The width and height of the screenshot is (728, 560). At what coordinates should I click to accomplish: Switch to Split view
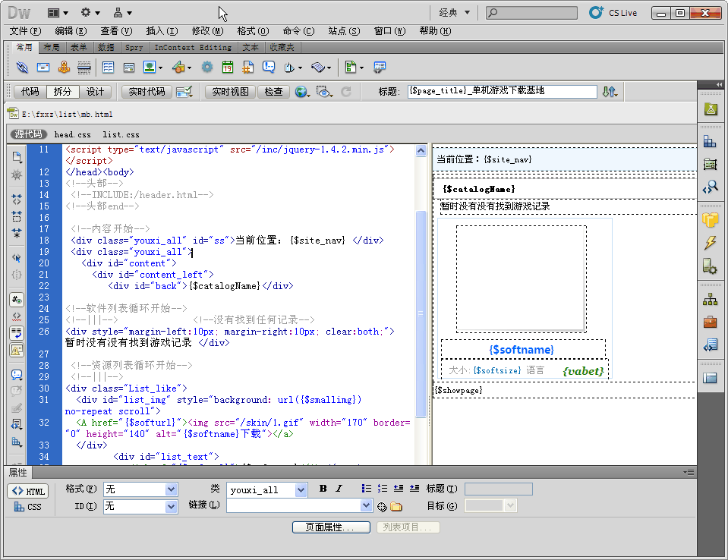click(x=63, y=92)
